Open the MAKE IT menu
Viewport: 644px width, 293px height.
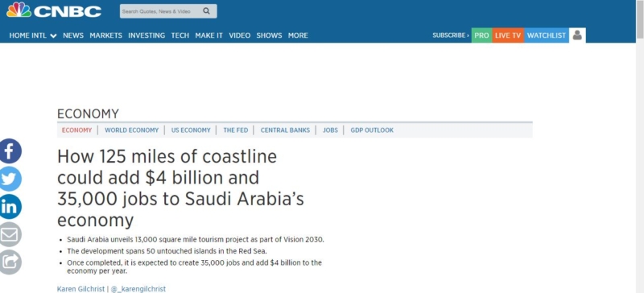pyautogui.click(x=209, y=35)
